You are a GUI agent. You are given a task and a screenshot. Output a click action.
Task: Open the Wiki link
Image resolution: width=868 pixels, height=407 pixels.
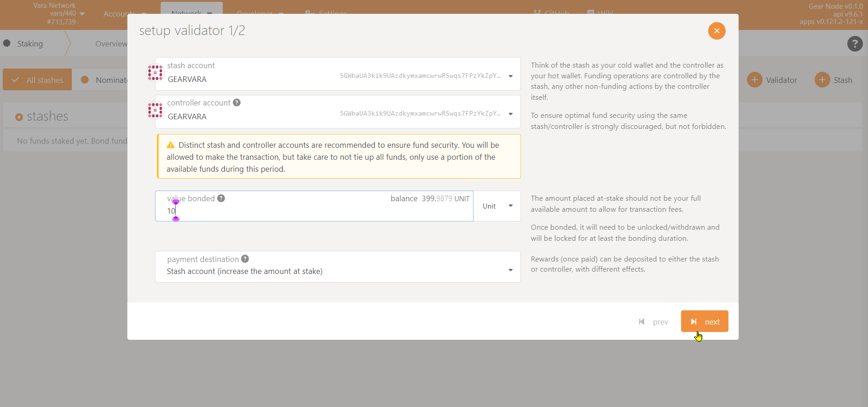coord(600,13)
